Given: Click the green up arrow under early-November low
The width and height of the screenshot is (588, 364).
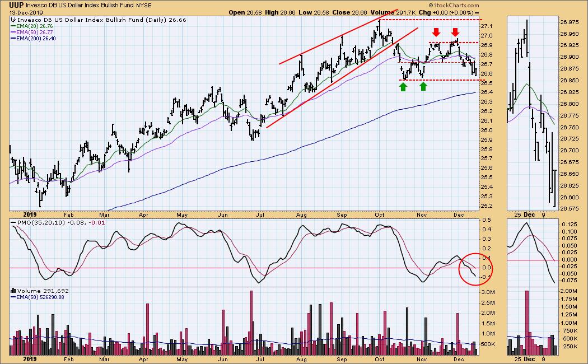Looking at the screenshot, I should [x=423, y=86].
